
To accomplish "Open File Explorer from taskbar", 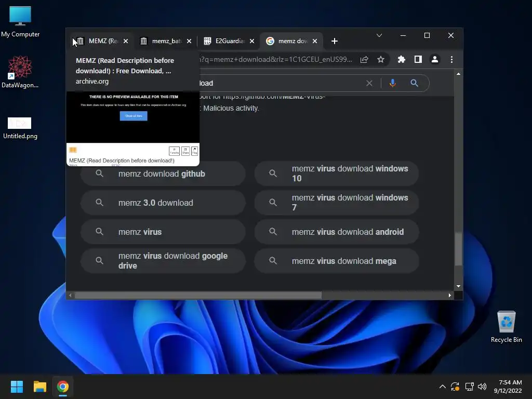I will pyautogui.click(x=39, y=387).
